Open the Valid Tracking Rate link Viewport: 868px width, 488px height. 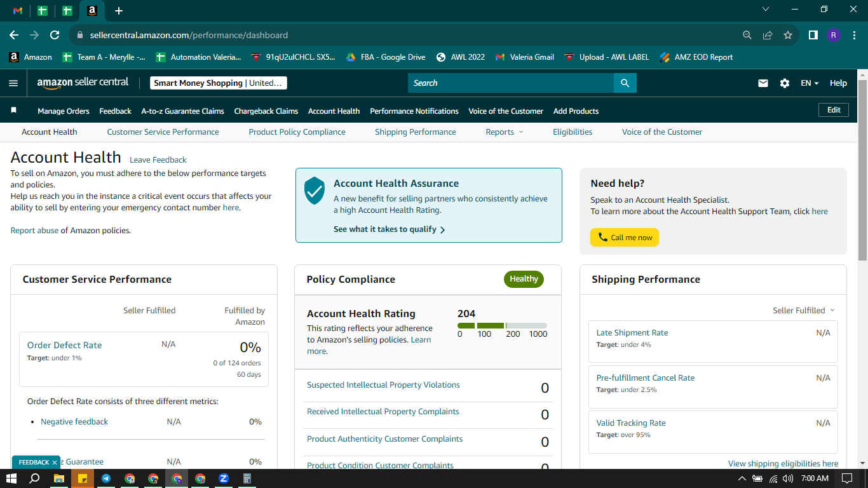[631, 423]
